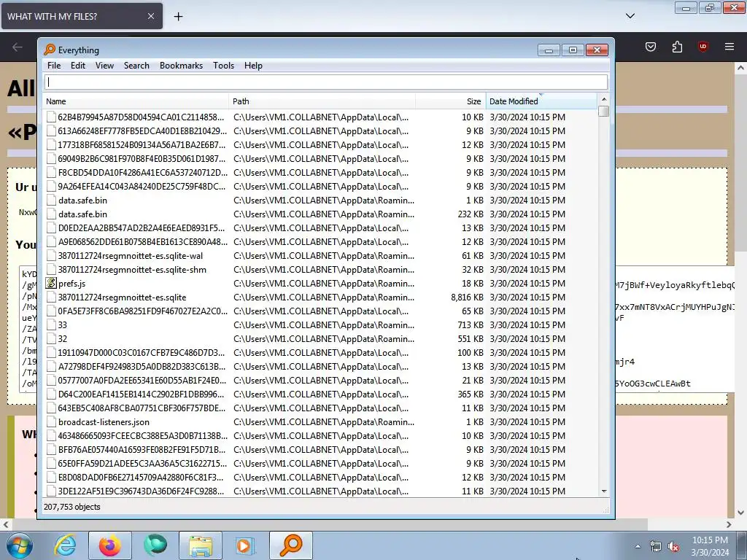The width and height of the screenshot is (747, 560).
Task: Select file BFB76AE057440A16593FE08B2FE91F5D71B
Action: pos(142,449)
